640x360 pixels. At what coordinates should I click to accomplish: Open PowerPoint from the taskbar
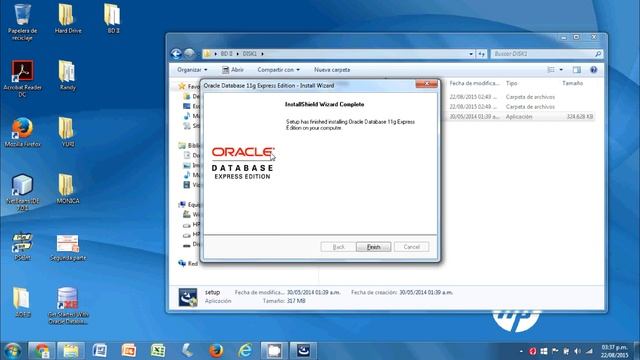tap(129, 351)
